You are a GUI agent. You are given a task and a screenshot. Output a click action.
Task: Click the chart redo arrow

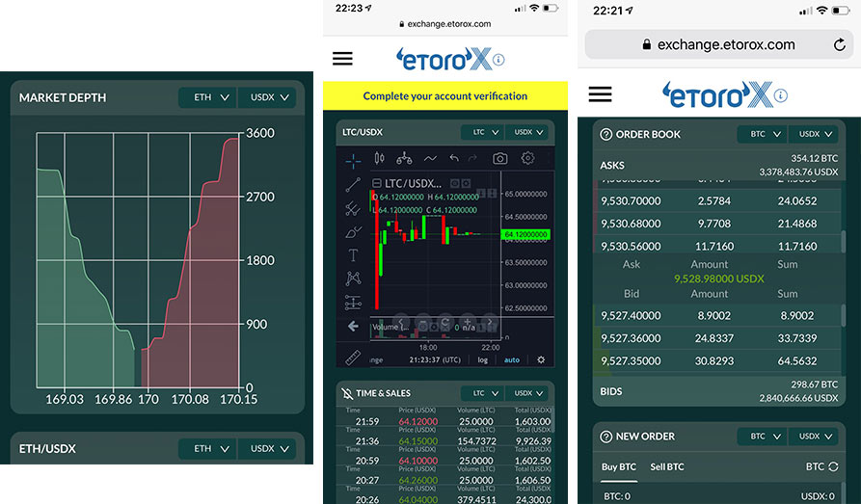[472, 159]
